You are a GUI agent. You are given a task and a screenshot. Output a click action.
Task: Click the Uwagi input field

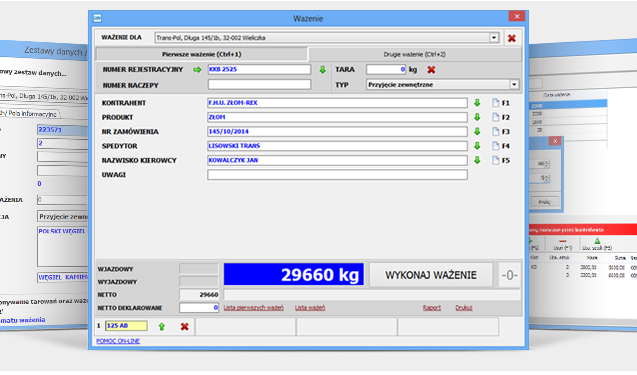337,175
